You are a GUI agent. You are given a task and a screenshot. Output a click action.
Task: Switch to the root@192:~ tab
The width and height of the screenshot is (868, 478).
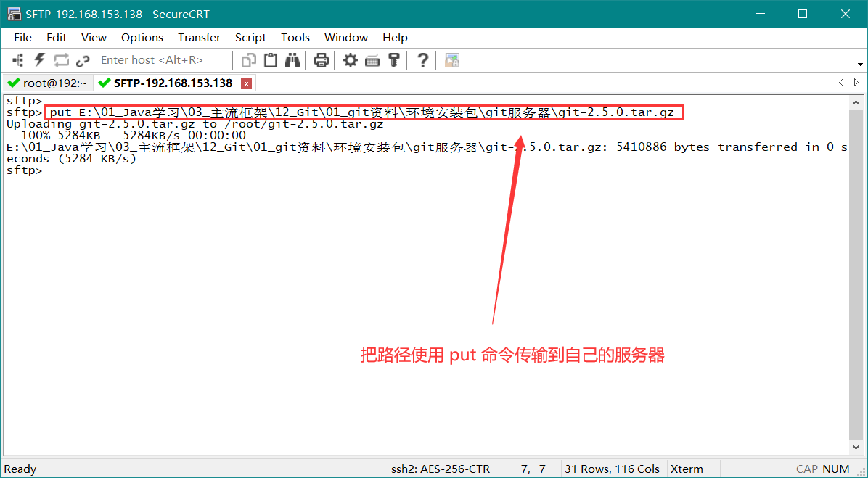pyautogui.click(x=48, y=83)
